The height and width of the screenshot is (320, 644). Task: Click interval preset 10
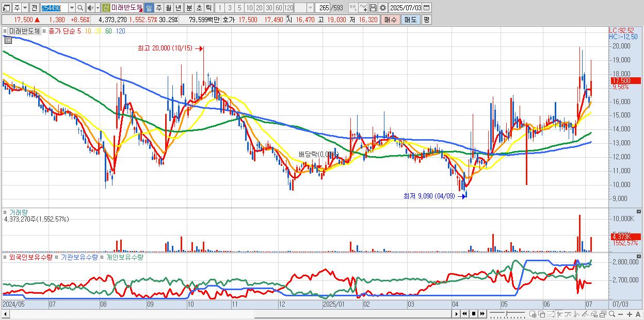point(249,8)
